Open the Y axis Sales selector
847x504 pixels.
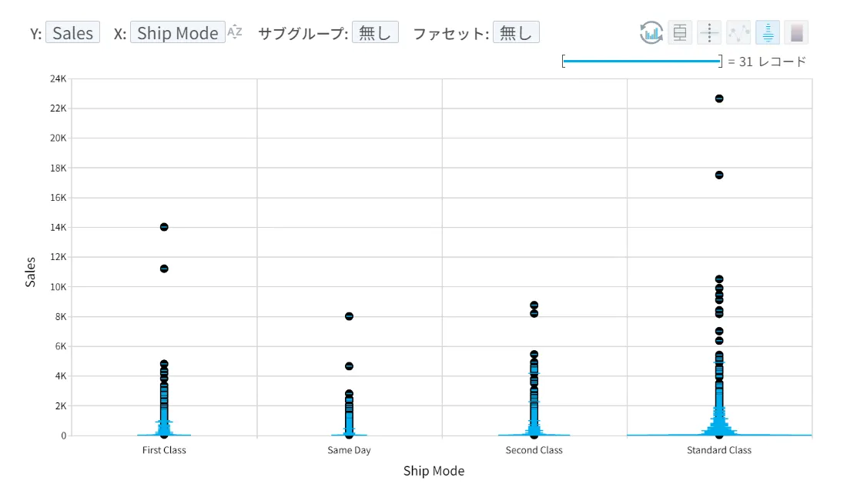pyautogui.click(x=73, y=32)
